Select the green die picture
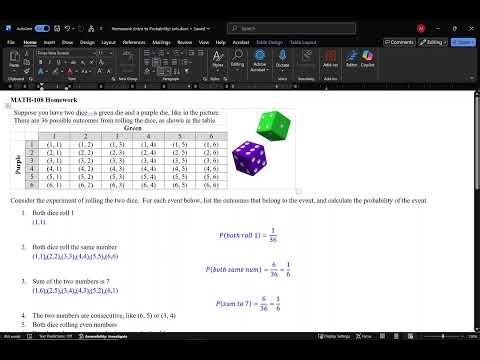This screenshot has height=360, width=480. pyautogui.click(x=273, y=126)
